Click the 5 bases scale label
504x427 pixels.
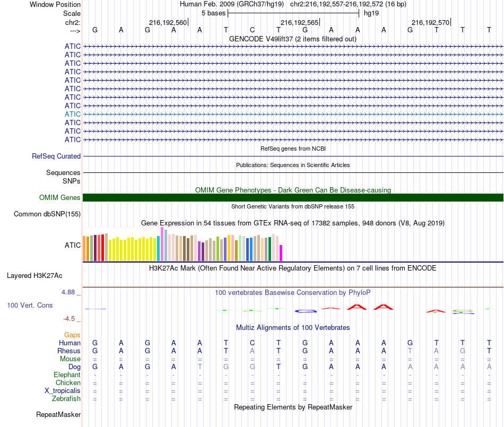[213, 13]
